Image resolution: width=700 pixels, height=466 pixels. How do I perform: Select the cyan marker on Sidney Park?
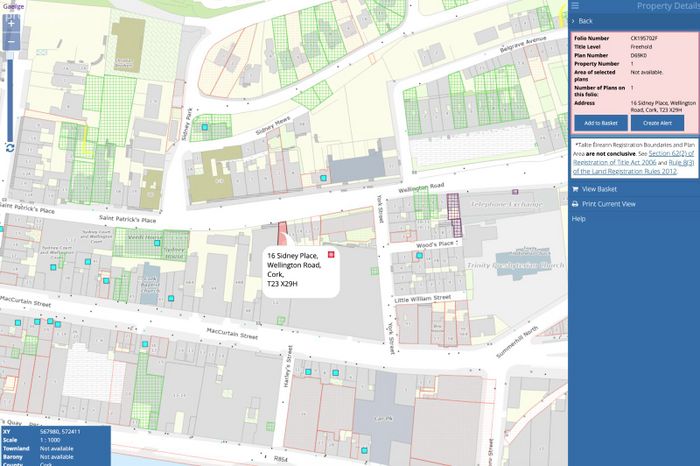pos(204,127)
